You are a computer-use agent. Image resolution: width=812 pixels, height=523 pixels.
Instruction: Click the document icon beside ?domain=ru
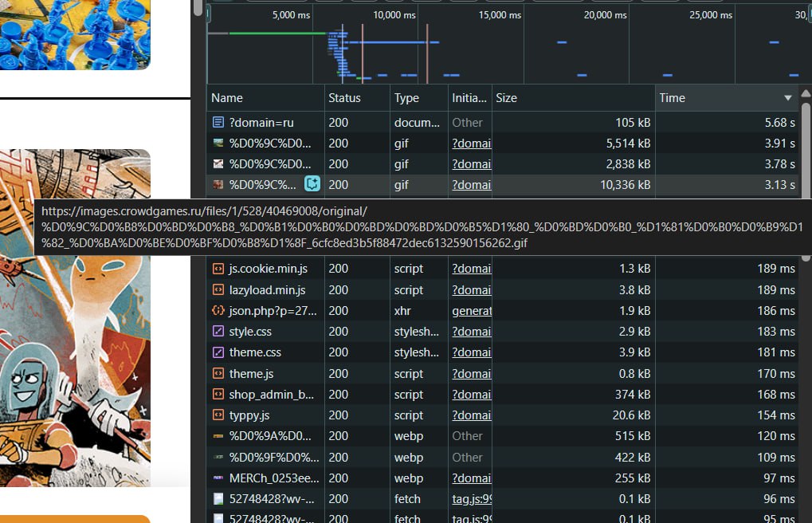(218, 123)
